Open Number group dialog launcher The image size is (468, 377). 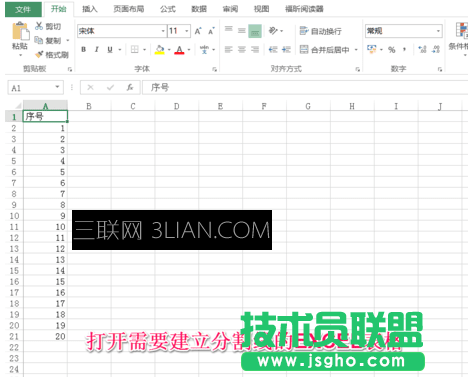coord(440,69)
